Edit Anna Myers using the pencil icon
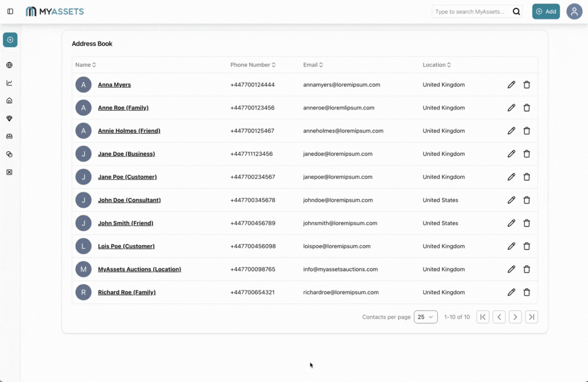The image size is (588, 382). [x=511, y=85]
